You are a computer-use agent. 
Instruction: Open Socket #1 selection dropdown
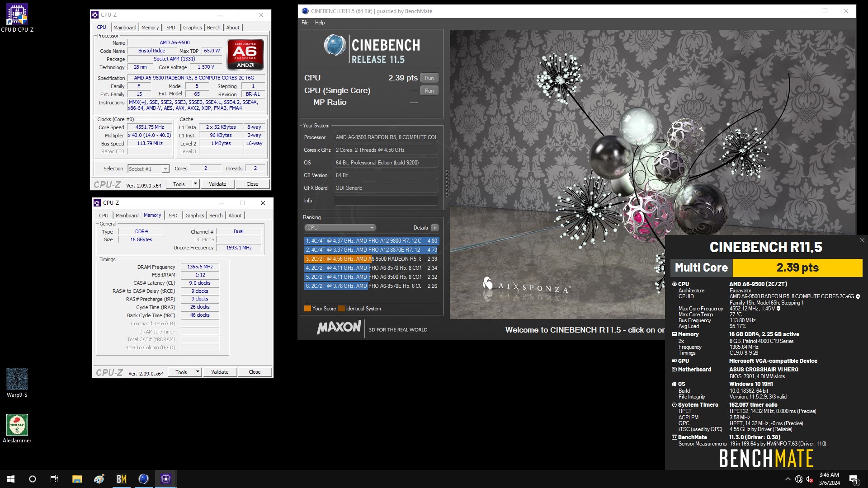point(148,169)
